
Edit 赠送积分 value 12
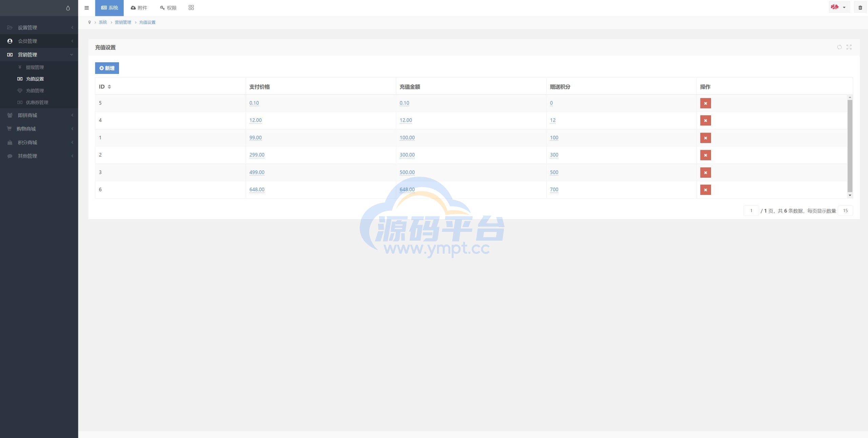(x=553, y=120)
